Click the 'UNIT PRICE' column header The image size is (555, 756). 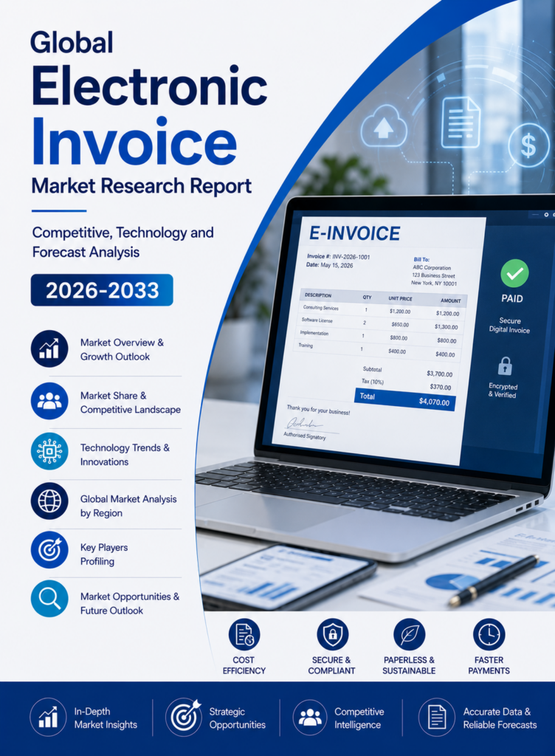tap(400, 298)
